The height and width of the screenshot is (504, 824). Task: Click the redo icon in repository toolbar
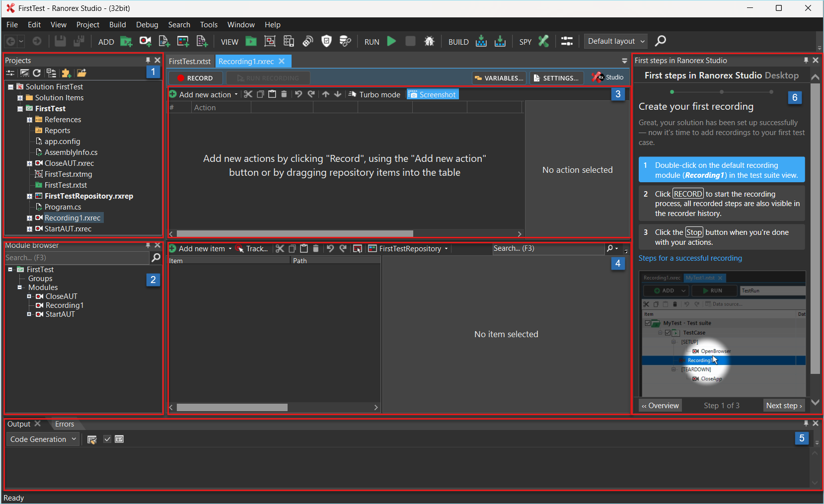[x=343, y=248]
